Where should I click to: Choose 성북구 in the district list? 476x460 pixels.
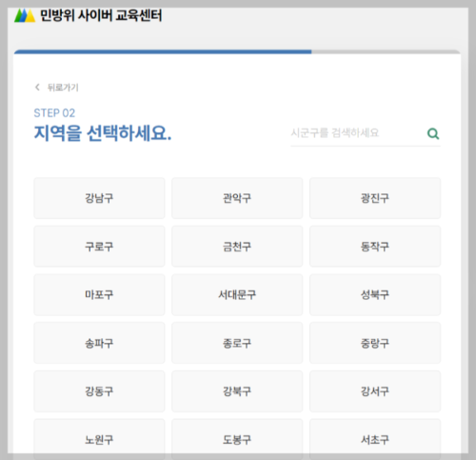[x=375, y=294]
